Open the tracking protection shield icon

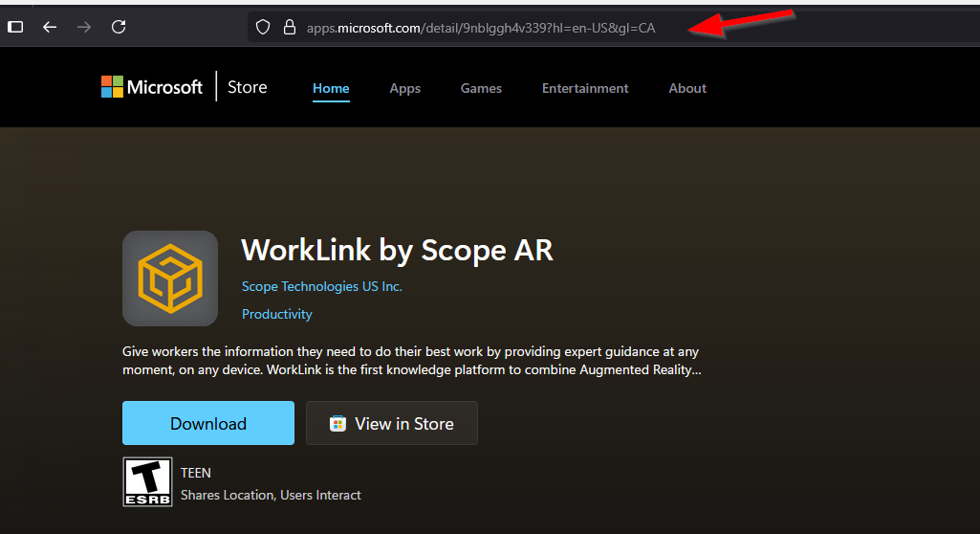pos(263,27)
